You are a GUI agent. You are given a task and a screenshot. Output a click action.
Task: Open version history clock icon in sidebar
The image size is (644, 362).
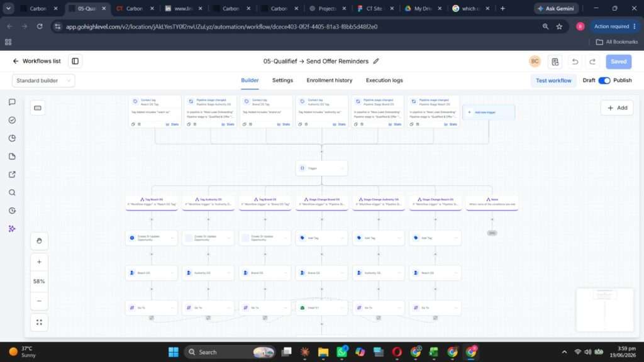point(13,211)
